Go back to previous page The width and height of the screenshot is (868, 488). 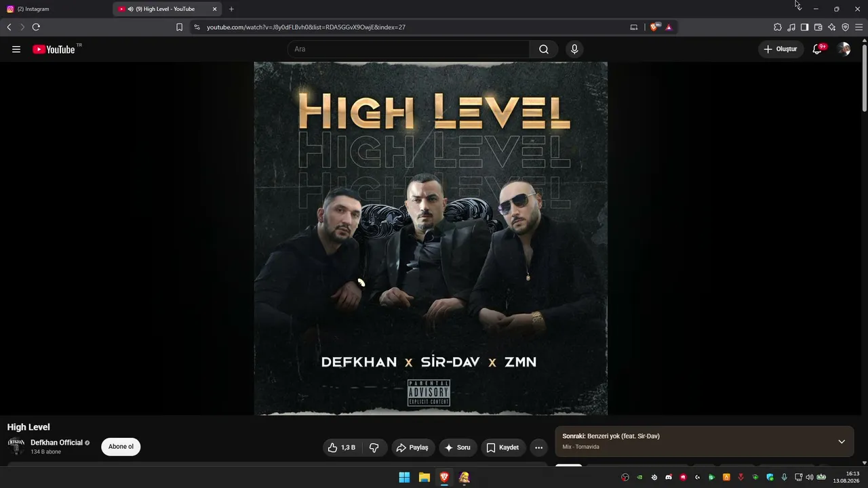9,27
